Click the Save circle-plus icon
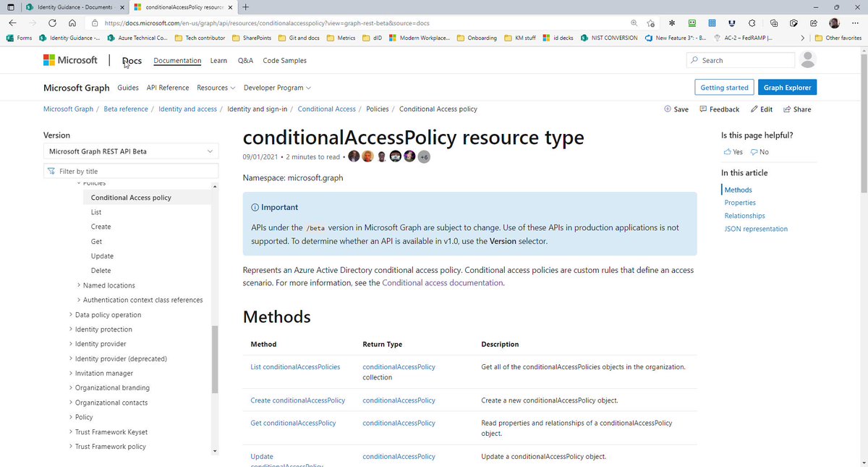The image size is (868, 467). 668,109
